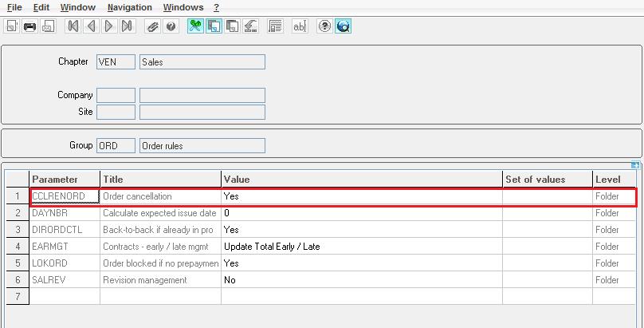Open the Navigation menu
This screenshot has height=328, width=644.
[130, 7]
